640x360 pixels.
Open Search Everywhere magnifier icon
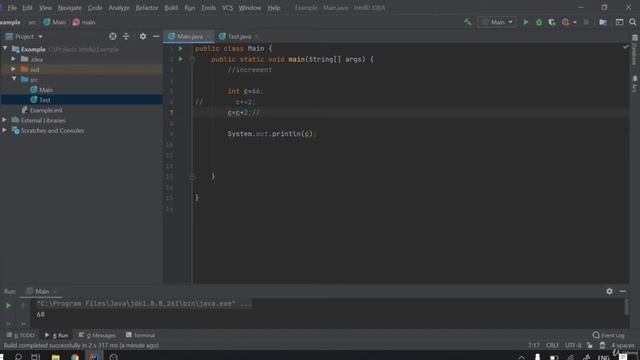632,22
